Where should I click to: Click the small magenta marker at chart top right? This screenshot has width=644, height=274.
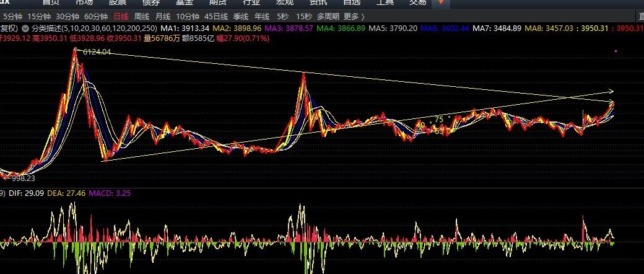click(616, 51)
